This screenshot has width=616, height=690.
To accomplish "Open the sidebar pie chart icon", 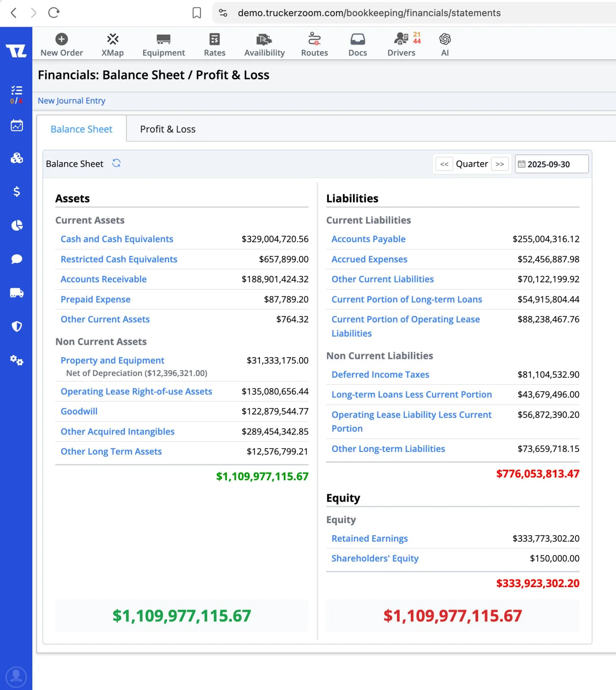I will 17,225.
